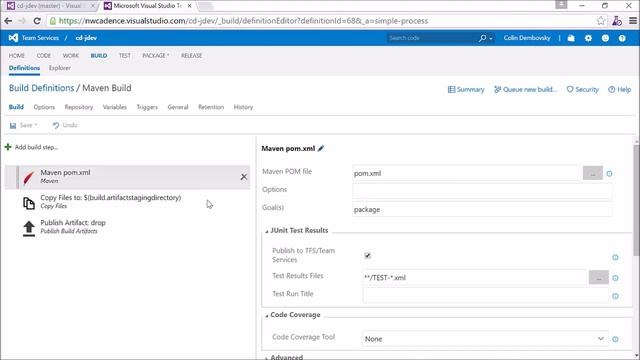Image resolution: width=640 pixels, height=360 pixels.
Task: Click the Colin Dembovsky user name
Action: pos(527,38)
